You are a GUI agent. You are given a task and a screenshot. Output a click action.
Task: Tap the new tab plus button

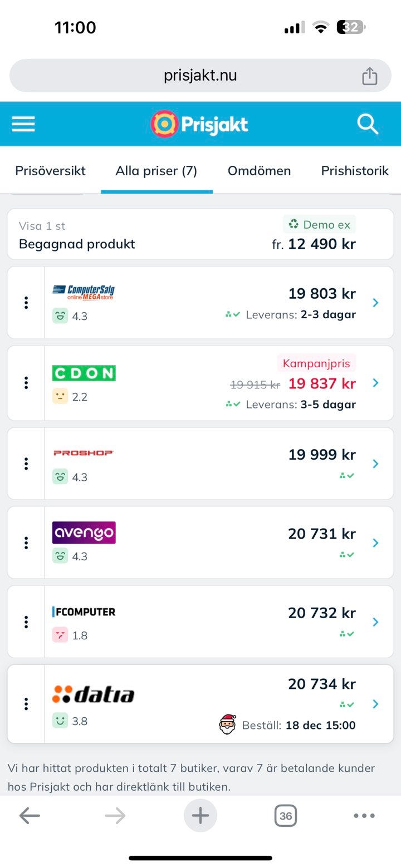point(200,816)
